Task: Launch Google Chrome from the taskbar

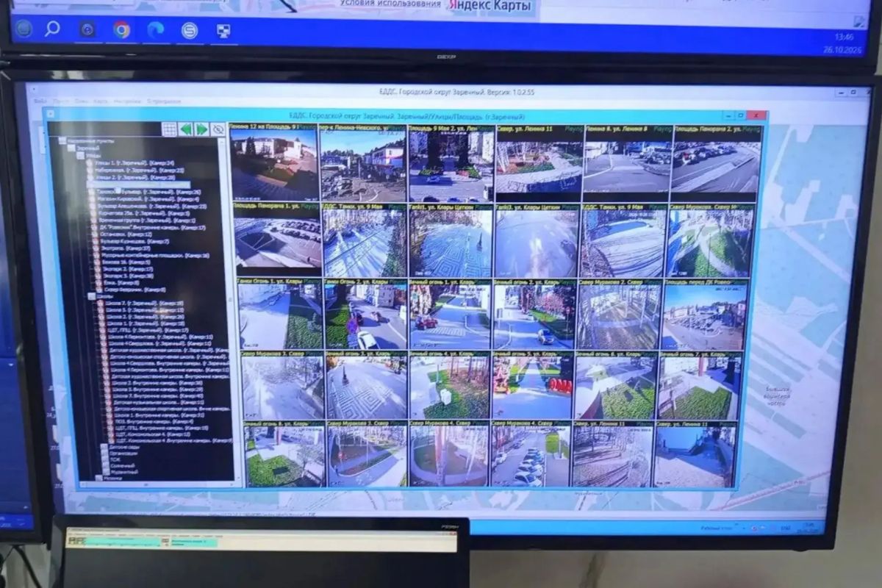Action: pos(121,29)
